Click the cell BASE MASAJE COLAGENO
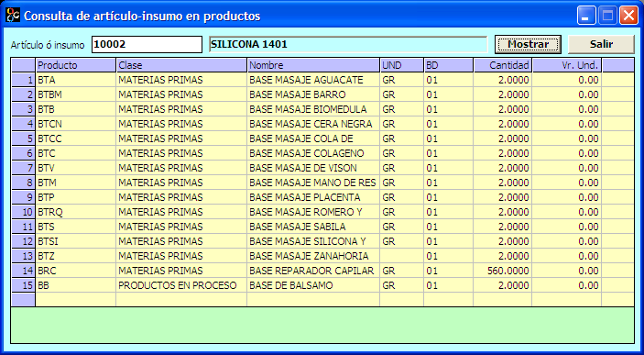The width and height of the screenshot is (644, 355). pos(313,153)
